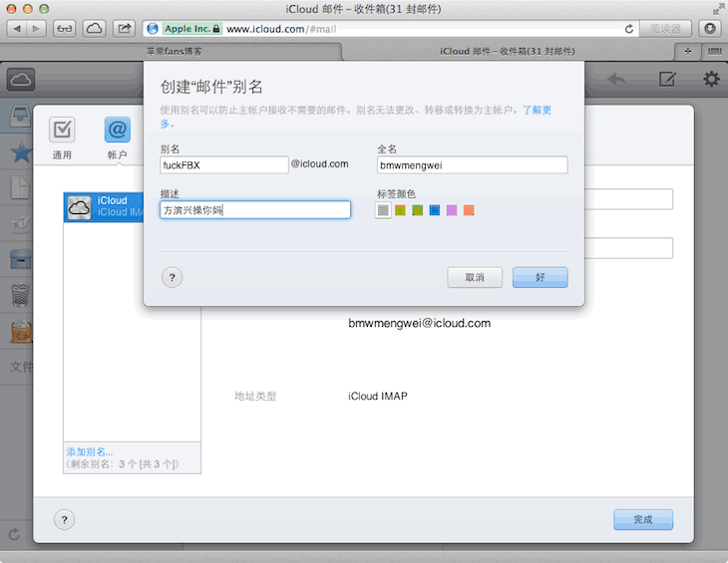Click the Apple Inc. certificate badge
The height and width of the screenshot is (563, 728).
click(192, 29)
